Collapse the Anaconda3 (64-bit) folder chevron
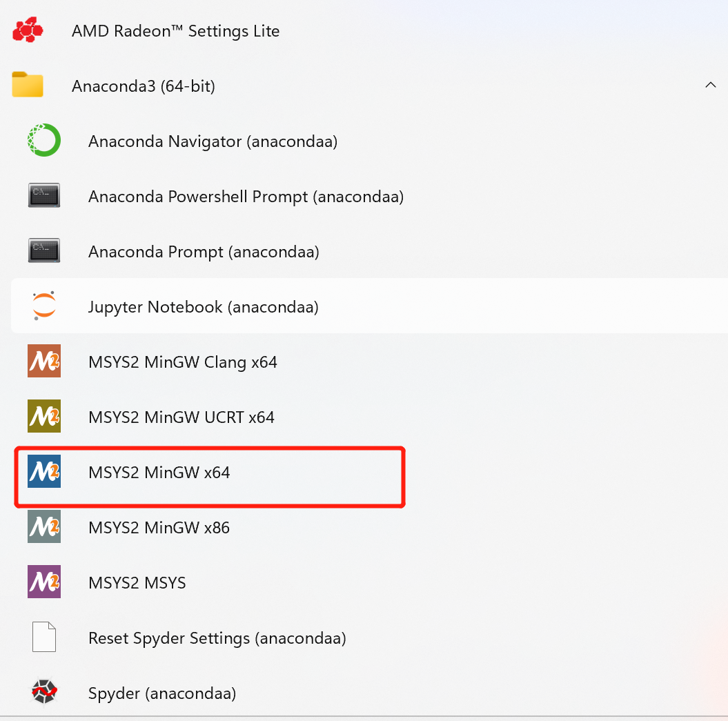This screenshot has width=728, height=721. pyautogui.click(x=710, y=85)
